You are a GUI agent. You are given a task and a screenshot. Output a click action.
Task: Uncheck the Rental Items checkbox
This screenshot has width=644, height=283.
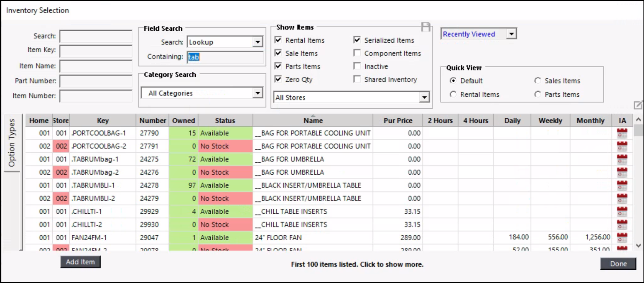pyautogui.click(x=278, y=40)
